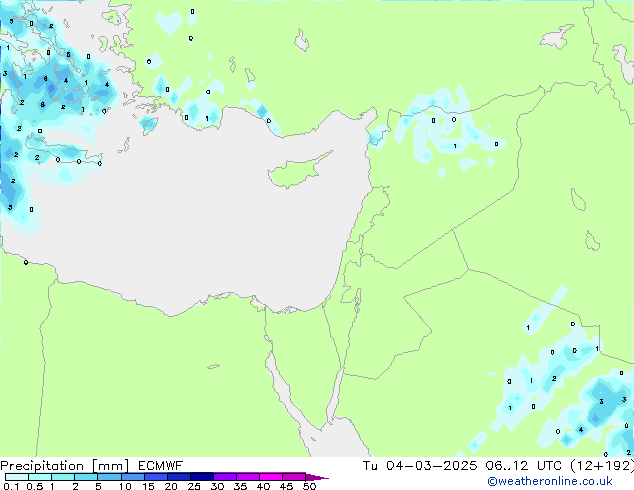This screenshot has height=490, width=634.
Task: Select the 15–20 mm legend color swatch
Action: coord(156,477)
